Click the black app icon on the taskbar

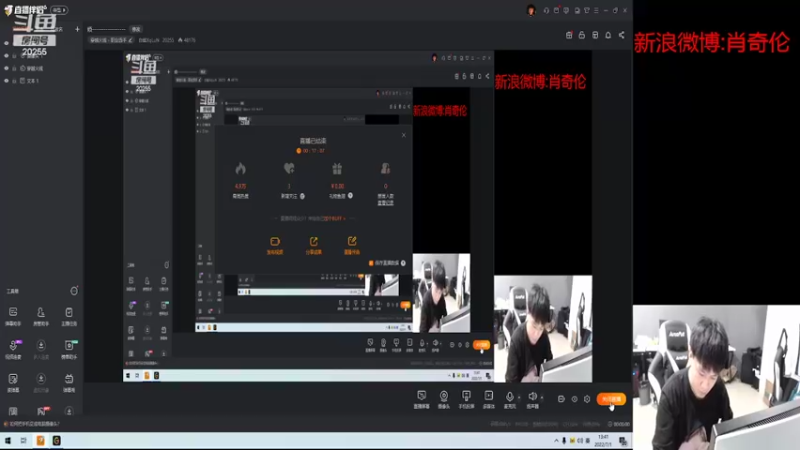tap(57, 440)
